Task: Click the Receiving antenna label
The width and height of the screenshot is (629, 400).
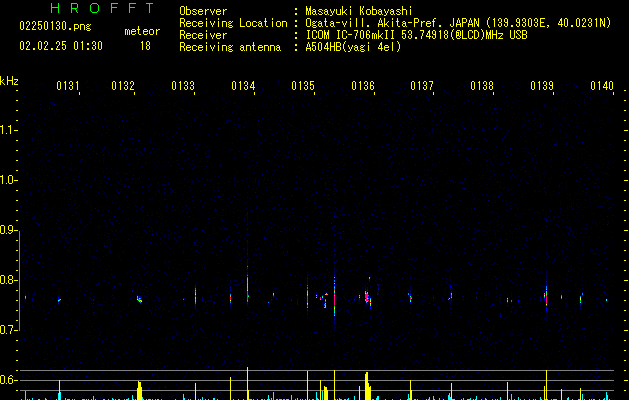Action: point(230,47)
